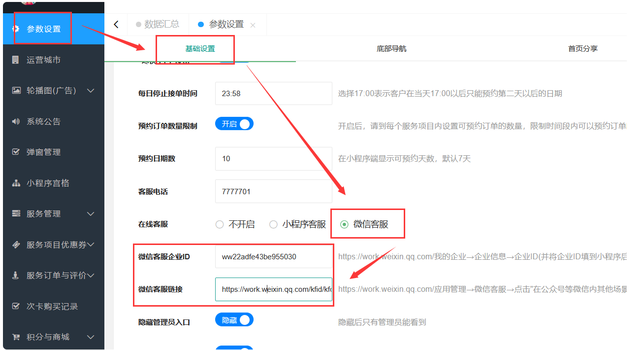
Task: Open the 首页分享 settings tab
Action: 583,49
